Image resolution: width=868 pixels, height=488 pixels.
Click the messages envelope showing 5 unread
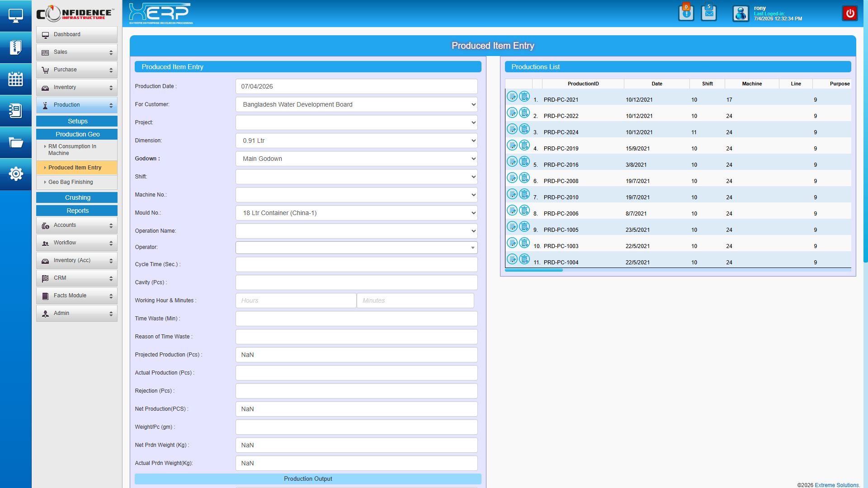[708, 13]
